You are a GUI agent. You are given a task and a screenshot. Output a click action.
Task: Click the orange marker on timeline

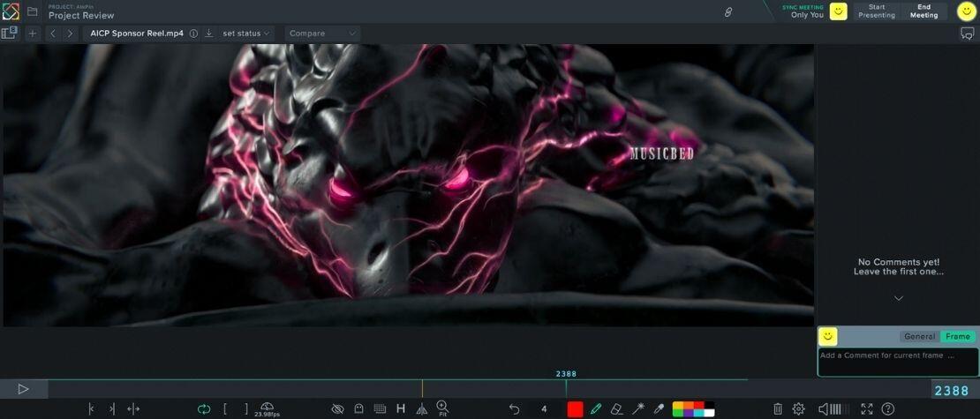(x=422, y=389)
